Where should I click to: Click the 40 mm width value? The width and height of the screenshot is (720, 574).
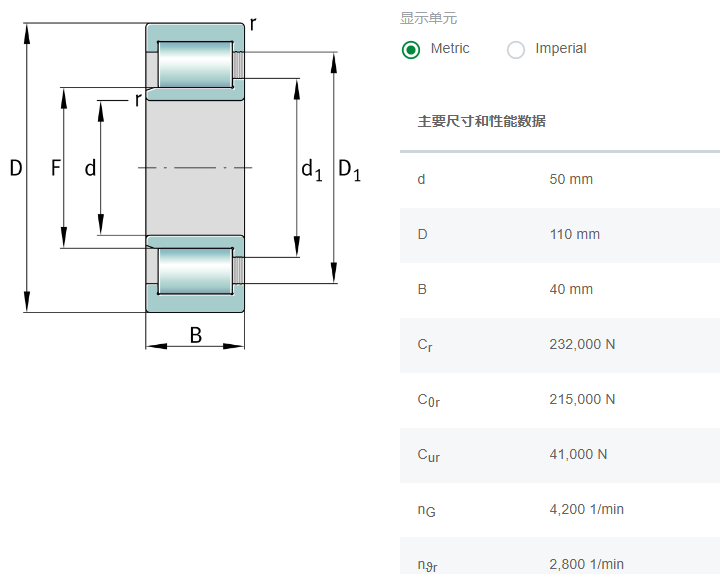(571, 289)
